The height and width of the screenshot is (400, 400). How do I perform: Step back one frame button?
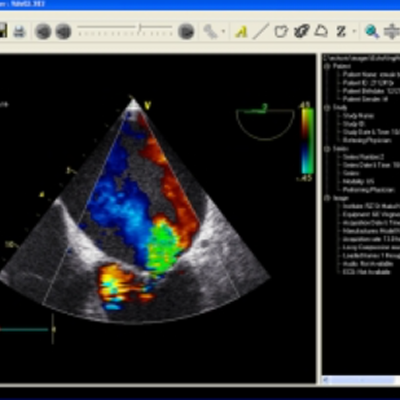point(63,31)
